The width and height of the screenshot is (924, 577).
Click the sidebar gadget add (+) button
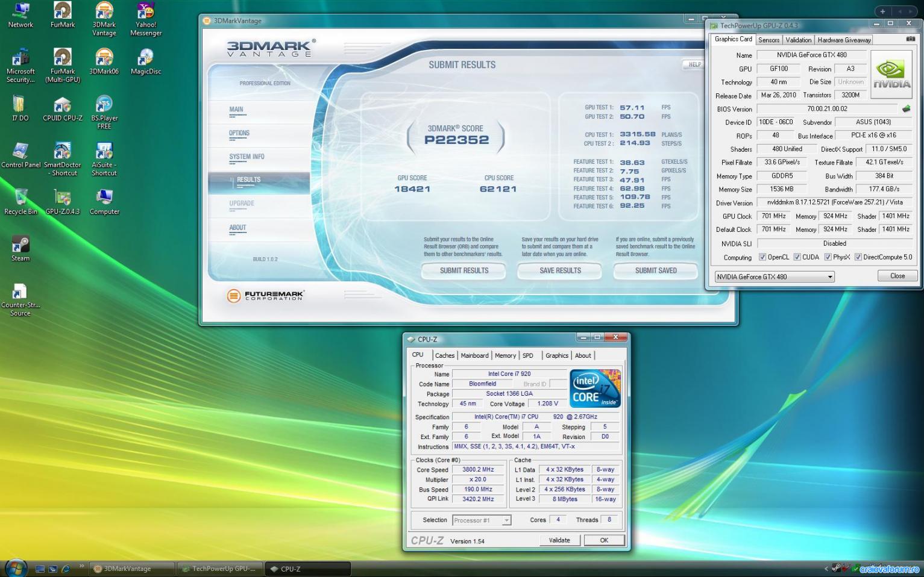882,11
